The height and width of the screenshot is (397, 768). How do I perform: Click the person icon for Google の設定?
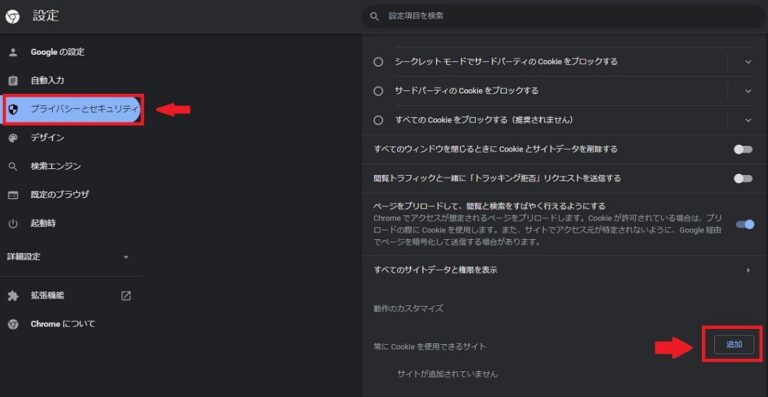tap(13, 52)
